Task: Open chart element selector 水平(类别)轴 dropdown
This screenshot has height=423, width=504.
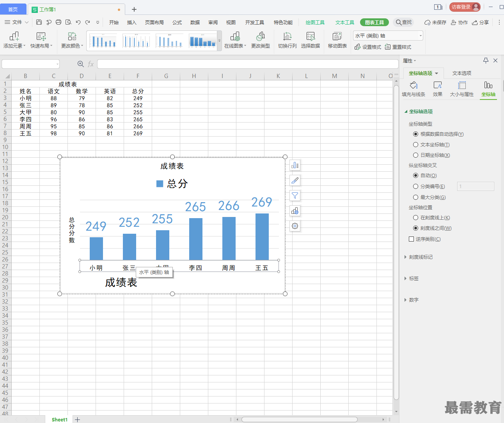Action: 421,36
